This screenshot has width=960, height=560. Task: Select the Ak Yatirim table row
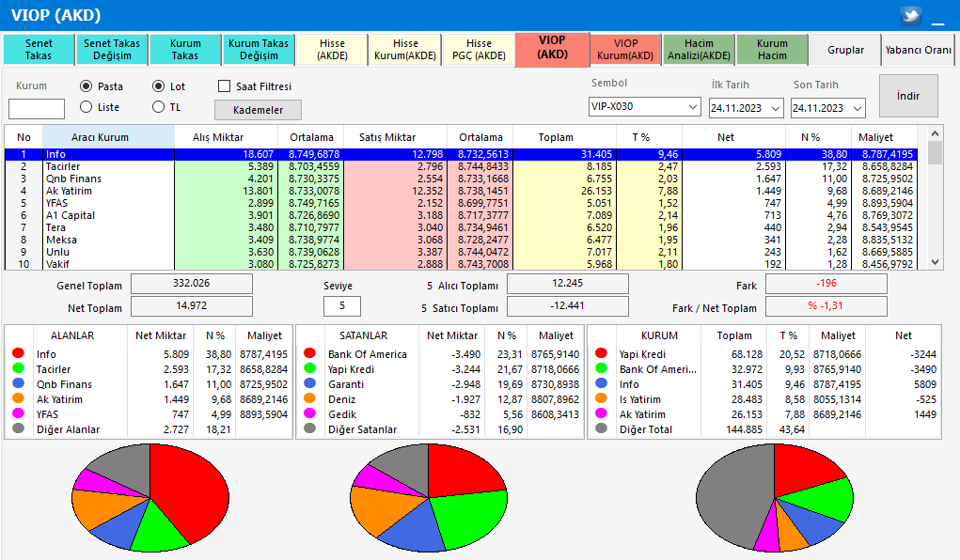[463, 191]
